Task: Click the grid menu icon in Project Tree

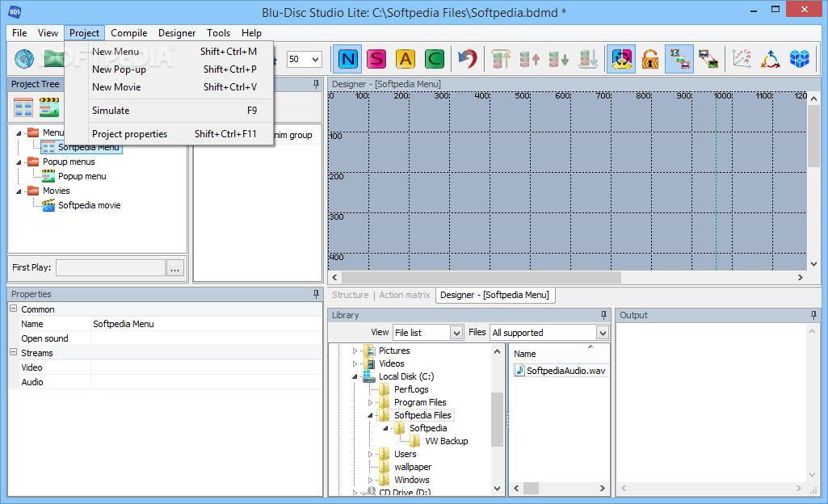Action: coord(23,107)
